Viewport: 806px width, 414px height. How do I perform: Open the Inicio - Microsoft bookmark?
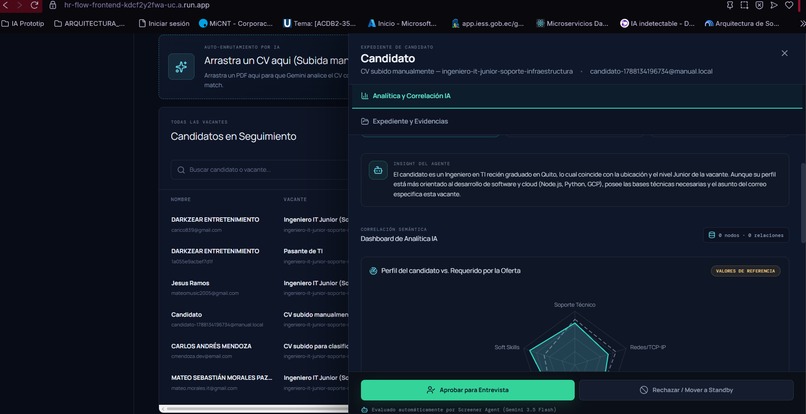(402, 24)
